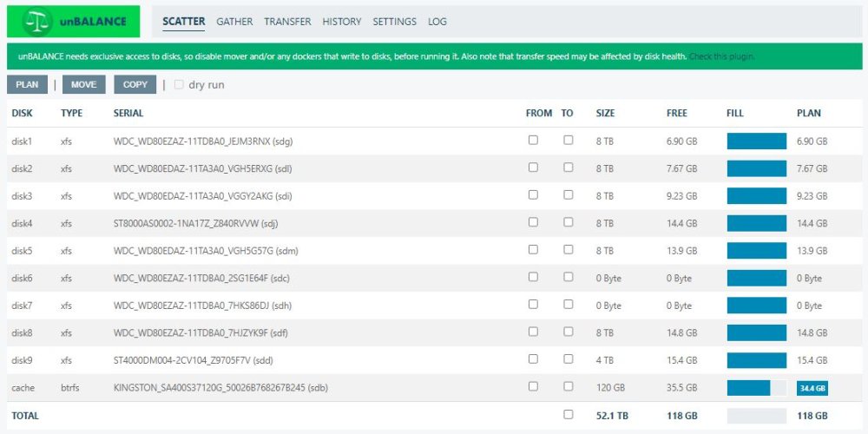The width and height of the screenshot is (868, 434).
Task: Click the FILL column header
Action: [x=735, y=113]
